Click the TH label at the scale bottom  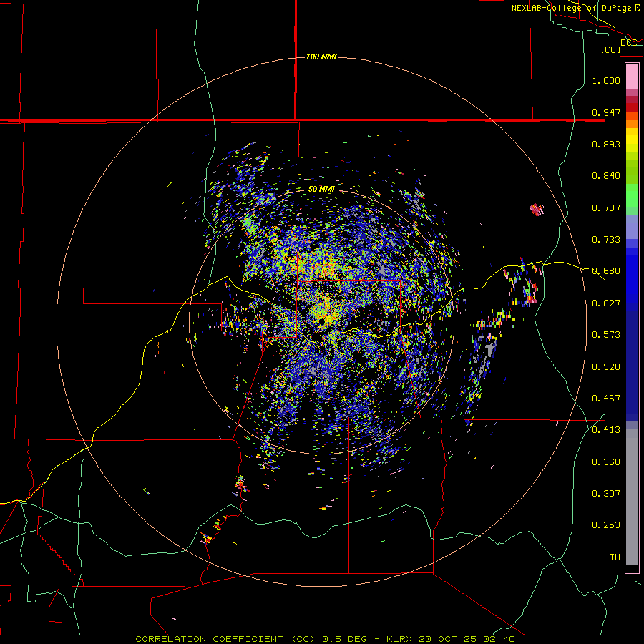tap(615, 557)
